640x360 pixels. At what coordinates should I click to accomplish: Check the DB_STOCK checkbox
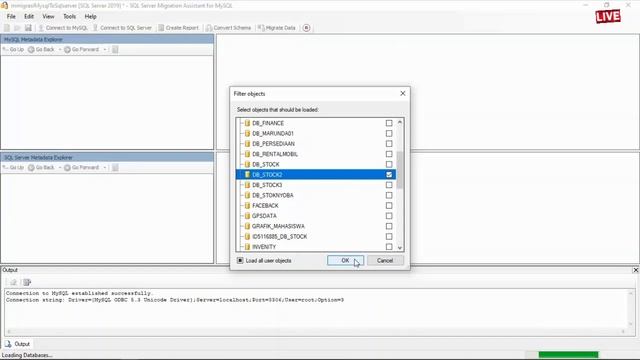(x=389, y=164)
